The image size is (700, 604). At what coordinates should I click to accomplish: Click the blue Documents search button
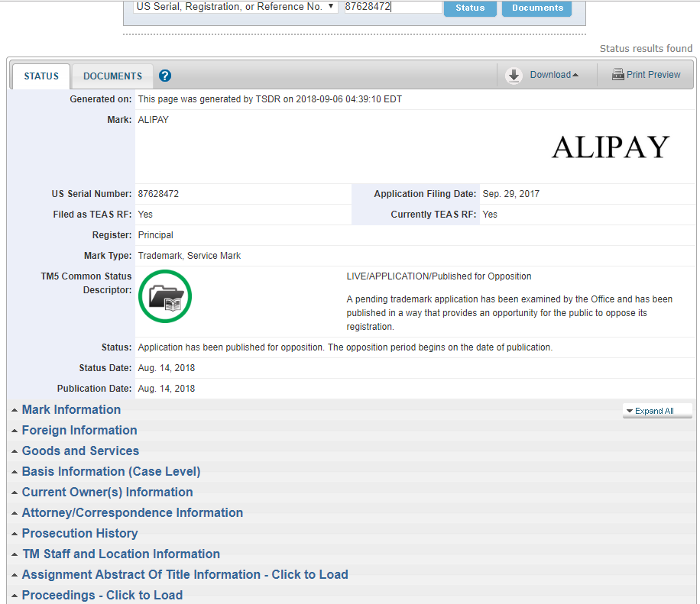537,8
